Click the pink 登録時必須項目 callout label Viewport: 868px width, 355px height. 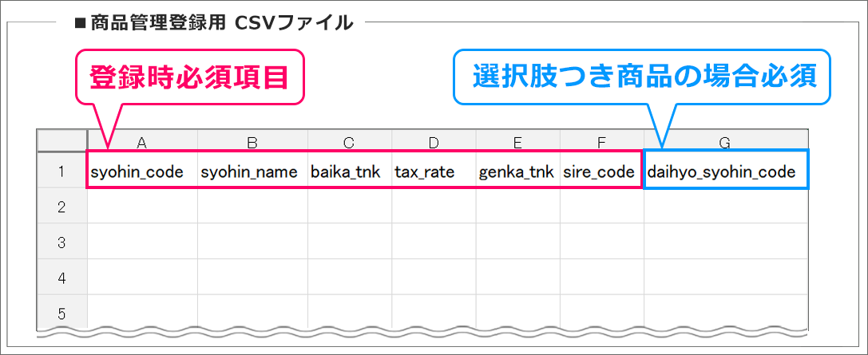(188, 77)
